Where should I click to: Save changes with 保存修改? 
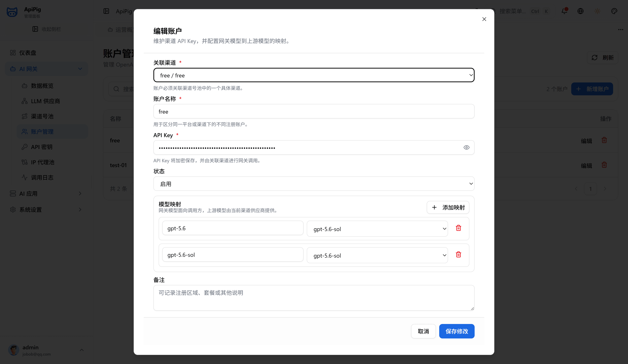[457, 331]
